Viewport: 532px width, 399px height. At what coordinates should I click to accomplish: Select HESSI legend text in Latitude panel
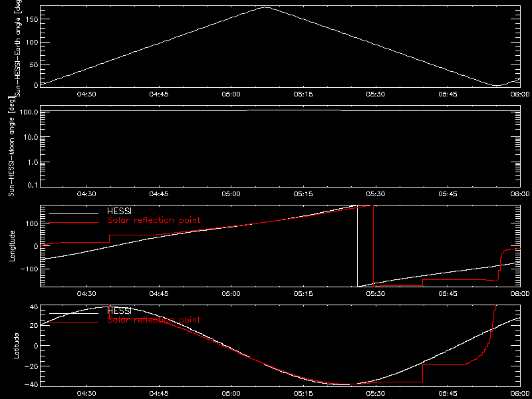pos(119,311)
